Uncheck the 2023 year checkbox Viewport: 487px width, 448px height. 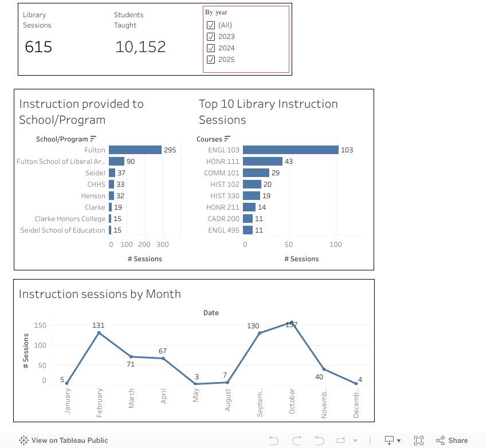click(x=211, y=36)
